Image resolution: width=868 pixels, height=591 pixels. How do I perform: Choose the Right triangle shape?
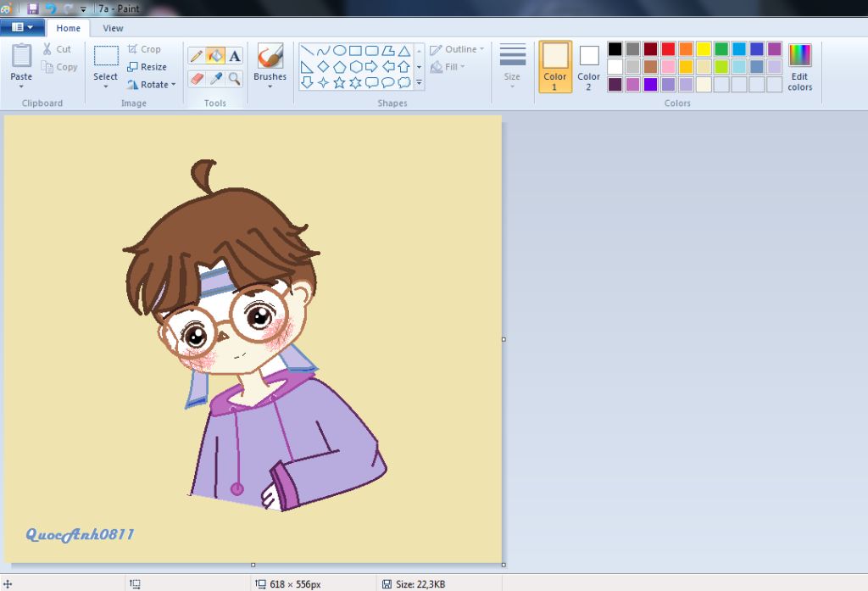point(307,67)
